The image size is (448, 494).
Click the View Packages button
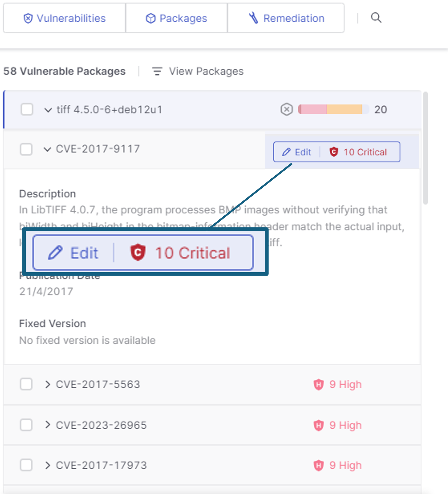(x=198, y=71)
